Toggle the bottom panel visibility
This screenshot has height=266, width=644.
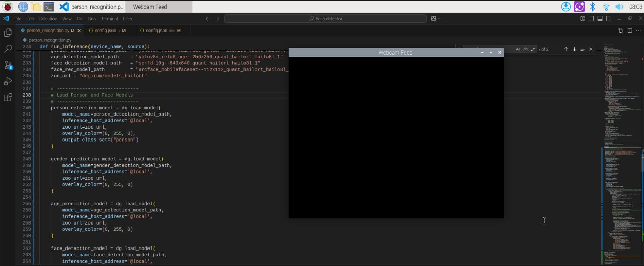(x=600, y=19)
